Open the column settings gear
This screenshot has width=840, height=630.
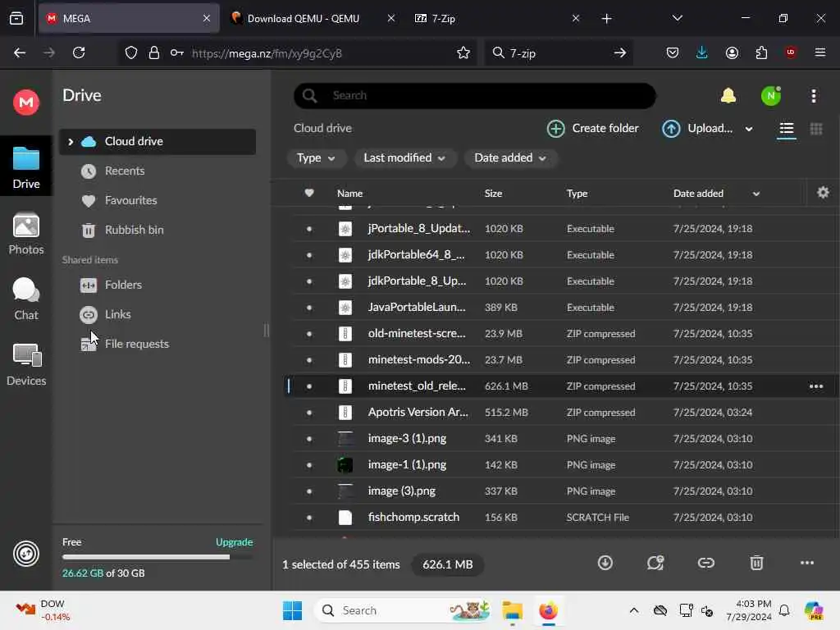click(823, 192)
